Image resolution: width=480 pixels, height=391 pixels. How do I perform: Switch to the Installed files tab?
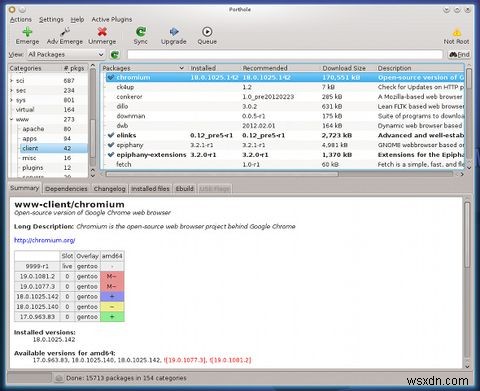pyautogui.click(x=150, y=189)
